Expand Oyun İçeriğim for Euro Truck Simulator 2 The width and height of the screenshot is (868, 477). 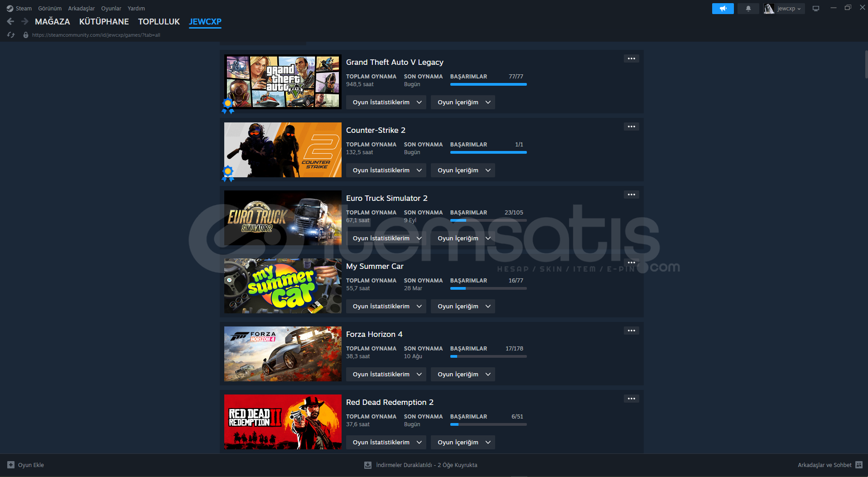(463, 238)
